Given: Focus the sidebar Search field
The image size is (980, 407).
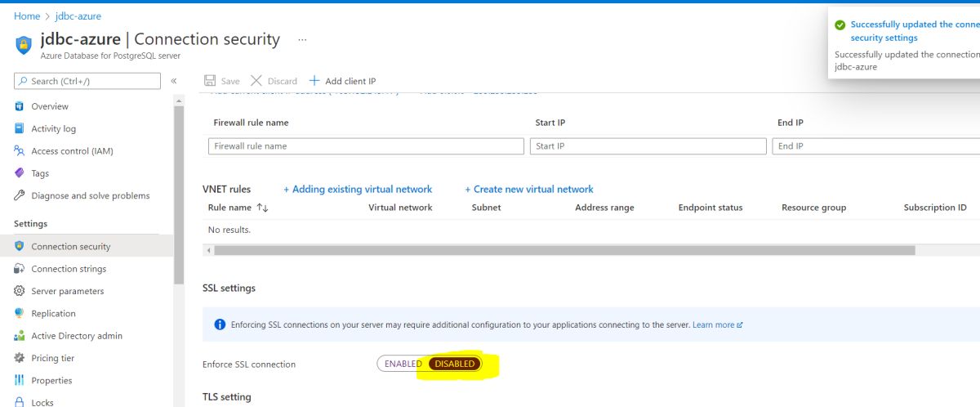Looking at the screenshot, I should (87, 81).
